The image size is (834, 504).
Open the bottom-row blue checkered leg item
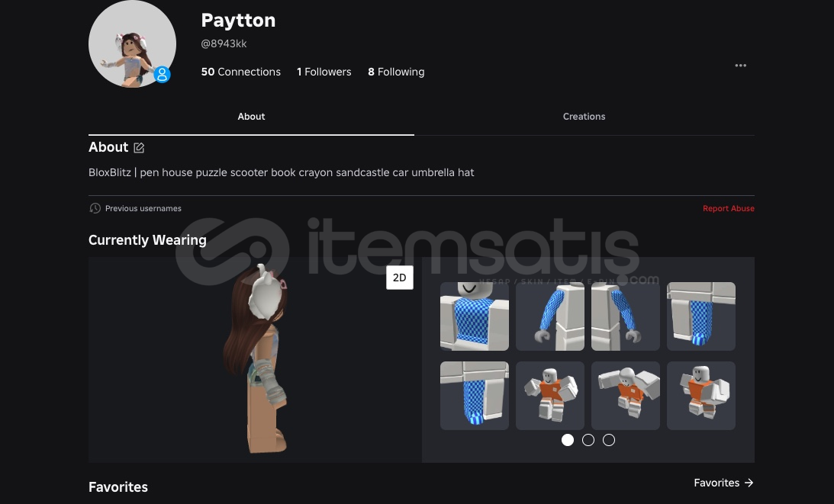click(474, 396)
